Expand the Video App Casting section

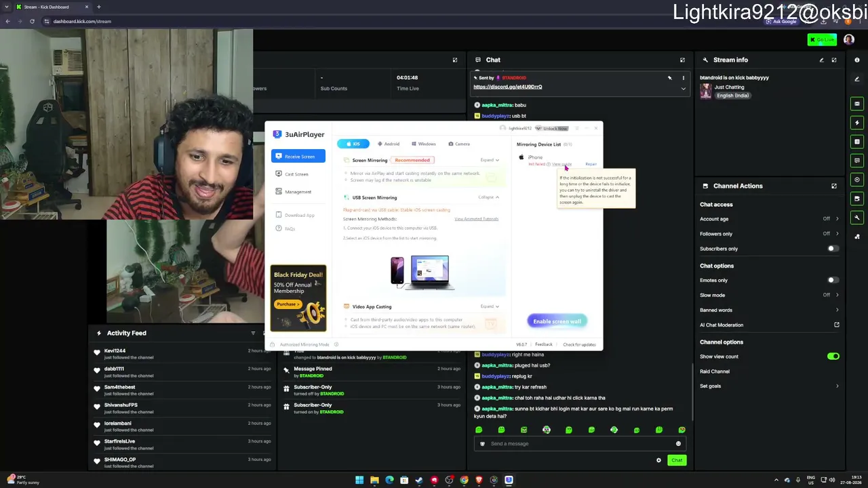[490, 306]
